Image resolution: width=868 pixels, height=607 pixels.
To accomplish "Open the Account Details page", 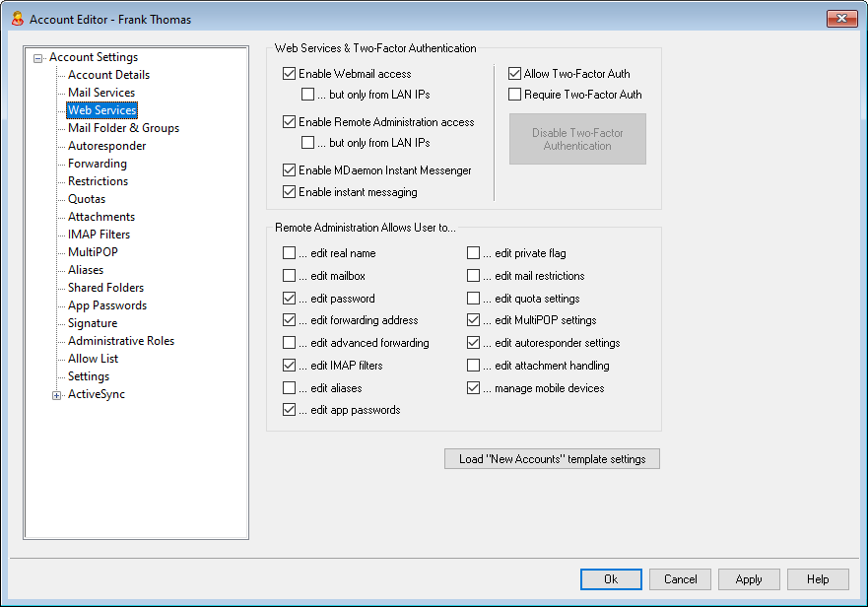I will click(108, 75).
